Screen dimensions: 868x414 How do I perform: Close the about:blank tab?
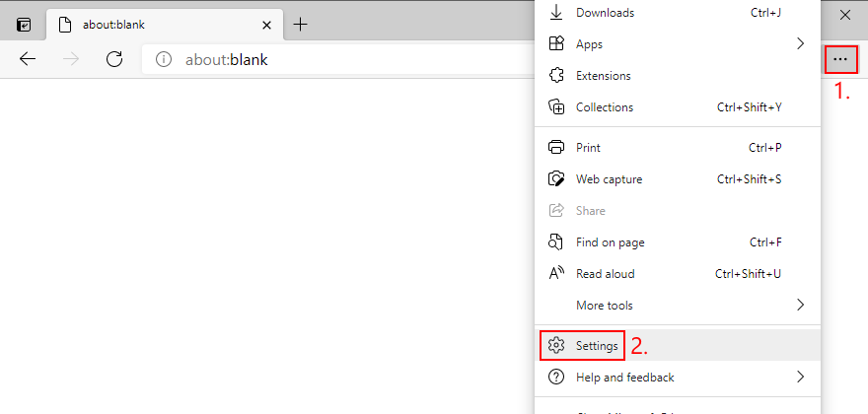tap(266, 24)
